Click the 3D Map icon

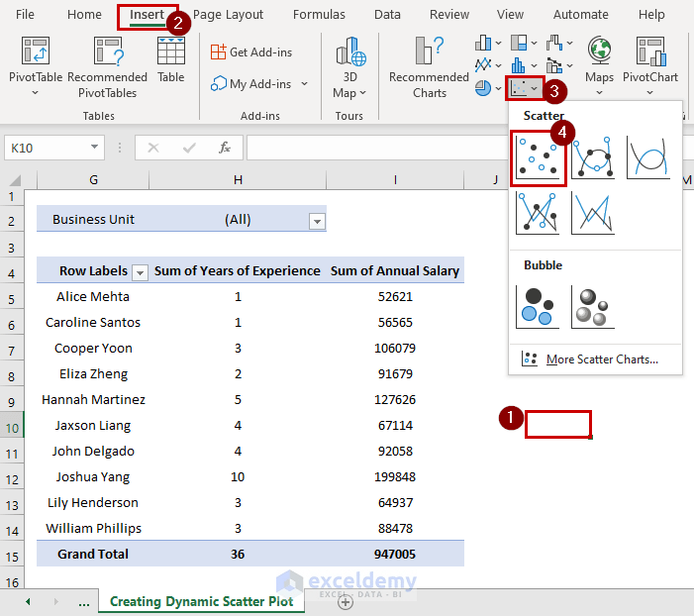(350, 51)
